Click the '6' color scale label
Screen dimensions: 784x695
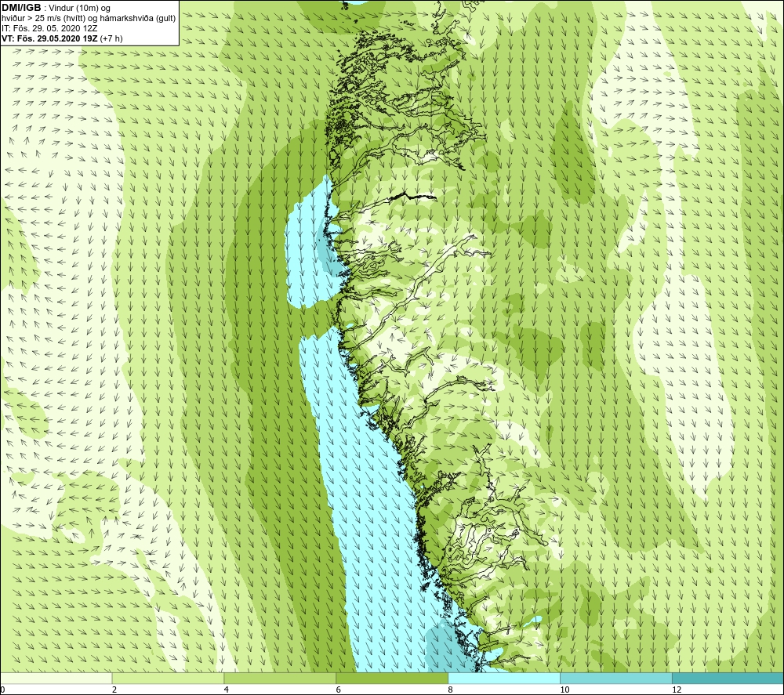coord(339,690)
